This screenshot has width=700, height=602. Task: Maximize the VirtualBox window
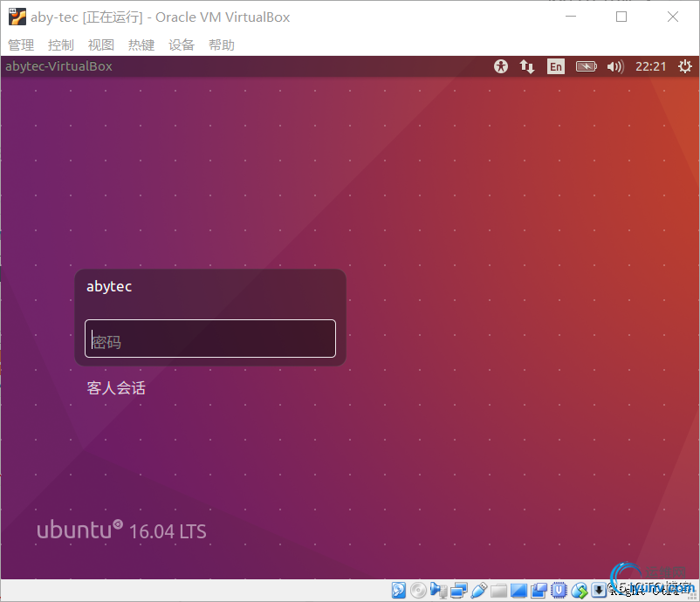click(621, 17)
